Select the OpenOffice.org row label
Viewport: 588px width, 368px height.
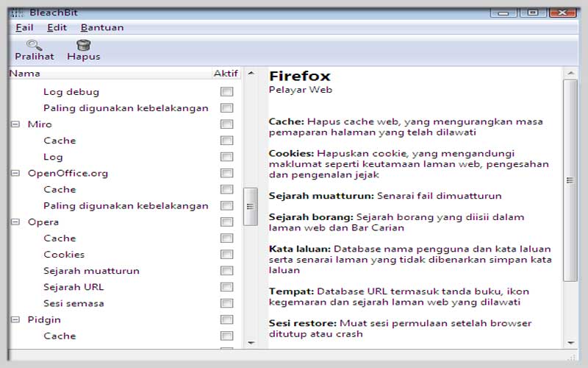coord(68,173)
